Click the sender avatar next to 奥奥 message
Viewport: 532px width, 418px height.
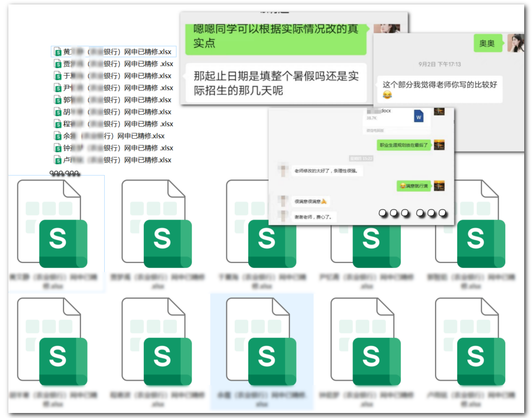(x=515, y=43)
